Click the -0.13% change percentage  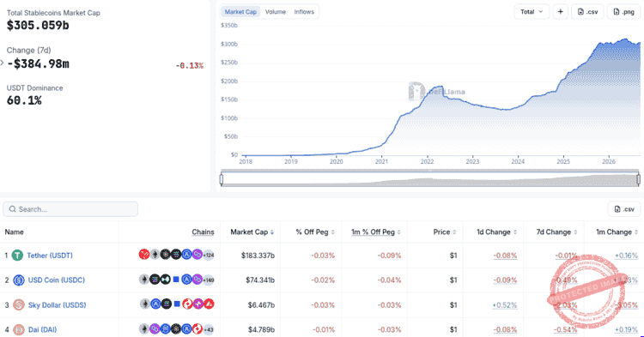190,65
